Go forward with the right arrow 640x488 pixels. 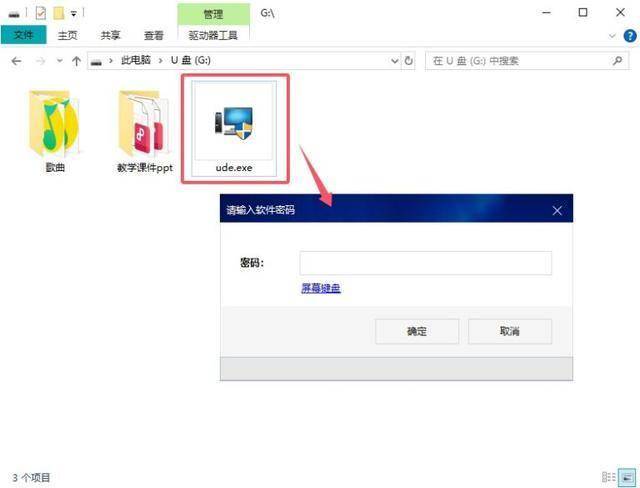coord(40,61)
